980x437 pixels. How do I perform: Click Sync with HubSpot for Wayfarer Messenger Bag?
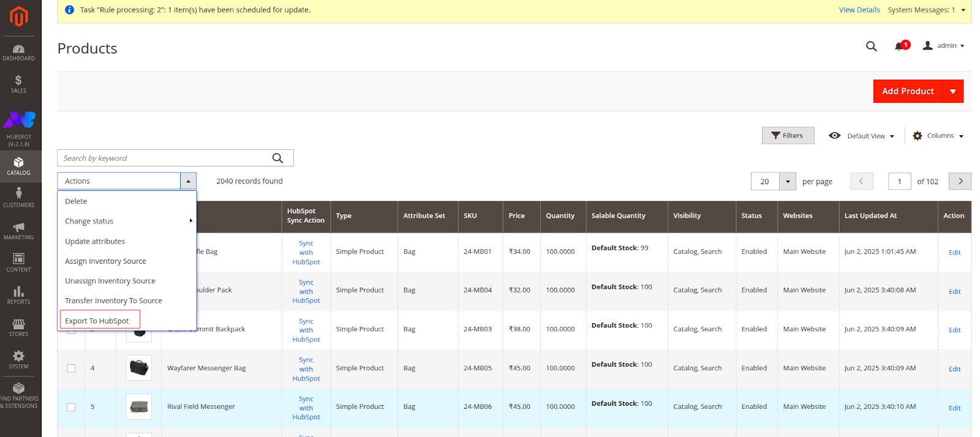click(306, 369)
